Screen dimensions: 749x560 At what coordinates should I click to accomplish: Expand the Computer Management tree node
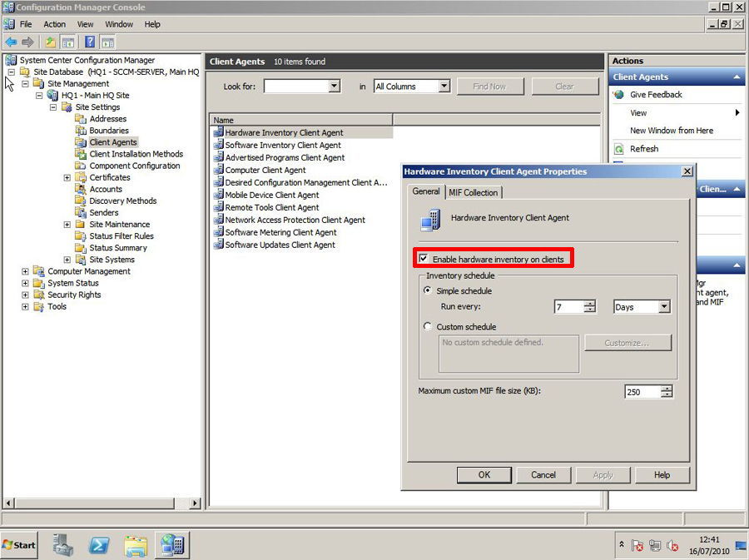coord(25,271)
